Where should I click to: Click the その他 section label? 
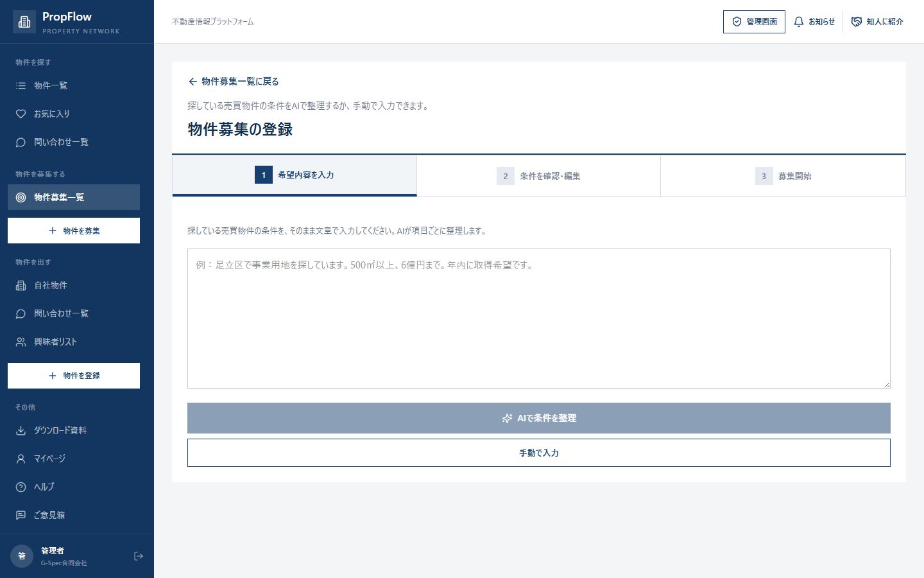click(26, 407)
